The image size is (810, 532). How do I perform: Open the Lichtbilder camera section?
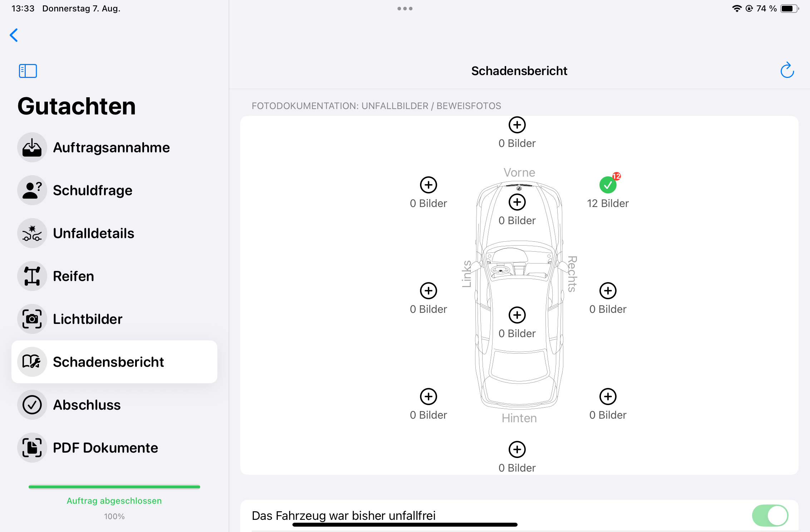point(88,319)
